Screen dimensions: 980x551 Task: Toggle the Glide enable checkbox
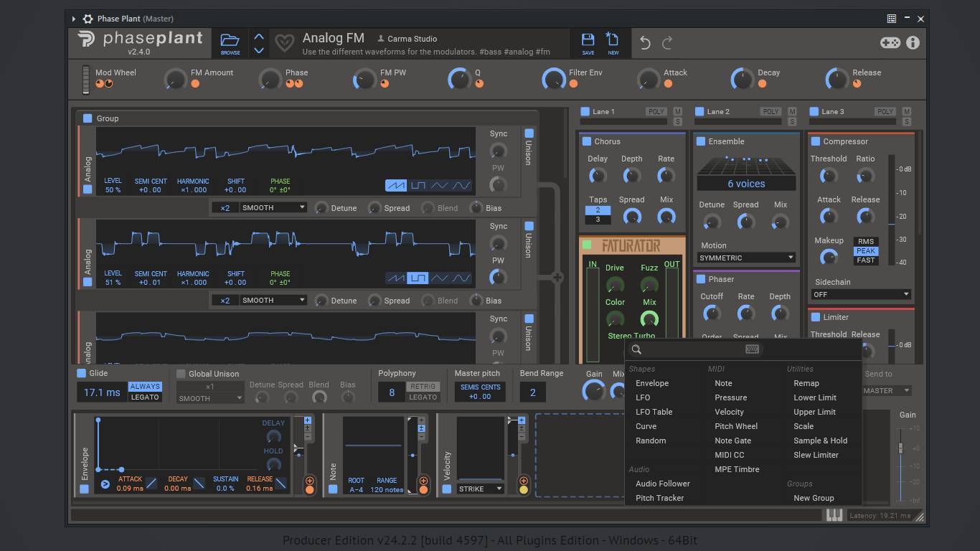click(81, 373)
